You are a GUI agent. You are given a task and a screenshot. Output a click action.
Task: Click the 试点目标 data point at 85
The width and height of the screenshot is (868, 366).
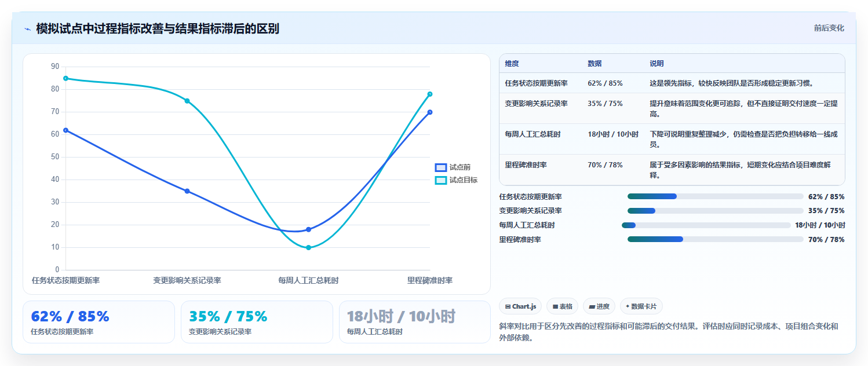[x=65, y=78]
